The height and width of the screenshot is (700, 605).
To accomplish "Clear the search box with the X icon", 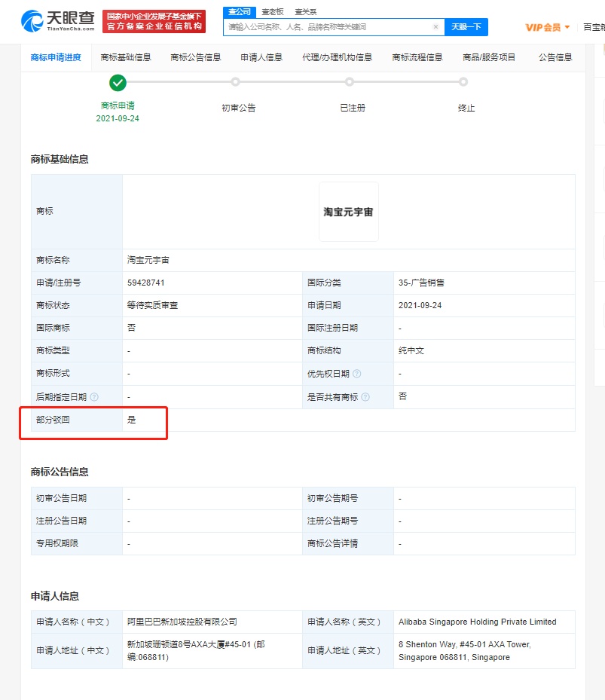I will pyautogui.click(x=435, y=27).
